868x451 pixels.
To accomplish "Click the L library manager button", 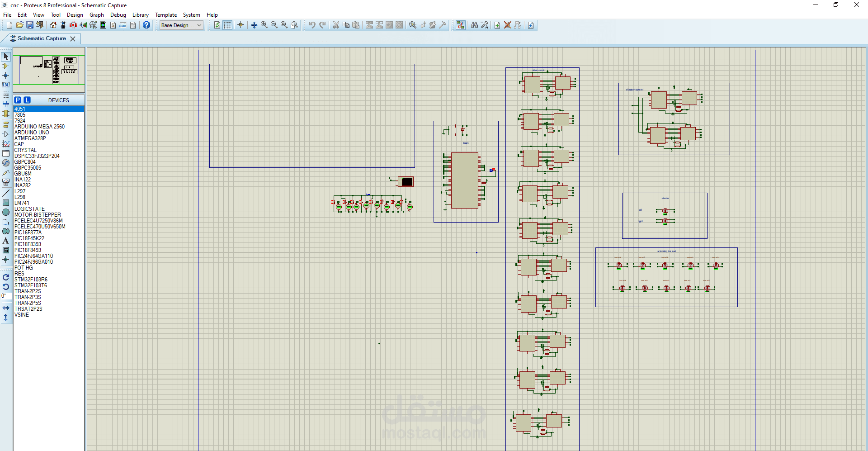I will tap(27, 100).
